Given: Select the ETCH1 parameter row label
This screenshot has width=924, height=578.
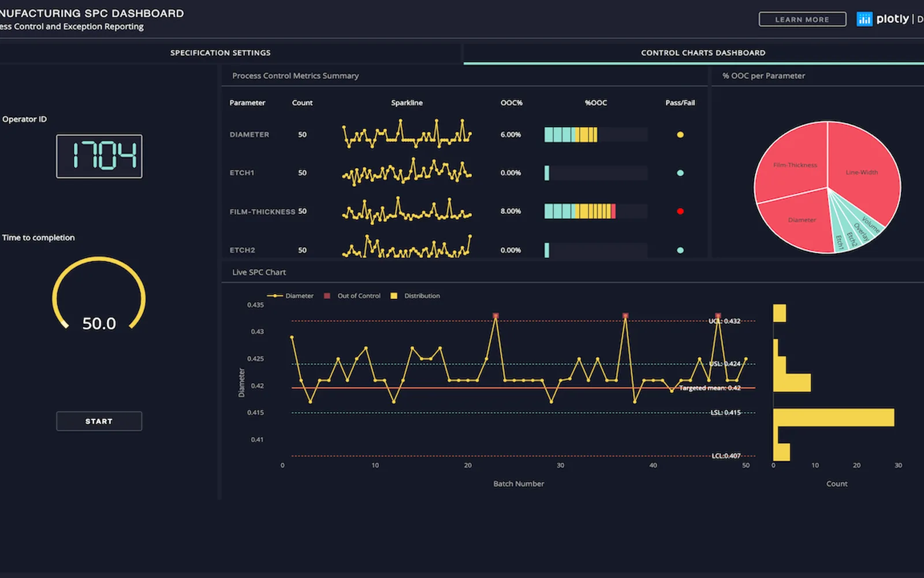Looking at the screenshot, I should (x=242, y=173).
